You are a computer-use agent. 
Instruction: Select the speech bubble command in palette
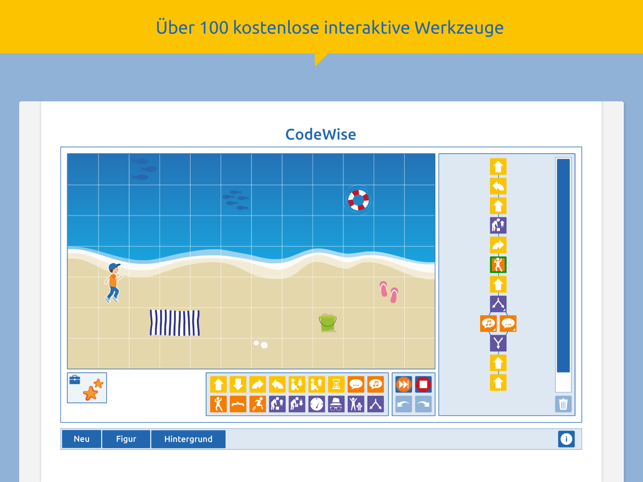(356, 385)
